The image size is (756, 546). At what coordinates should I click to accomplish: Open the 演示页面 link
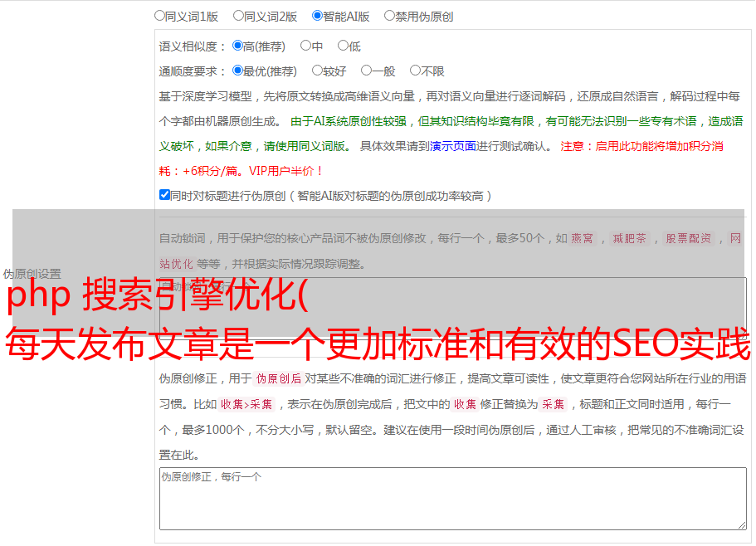453,146
